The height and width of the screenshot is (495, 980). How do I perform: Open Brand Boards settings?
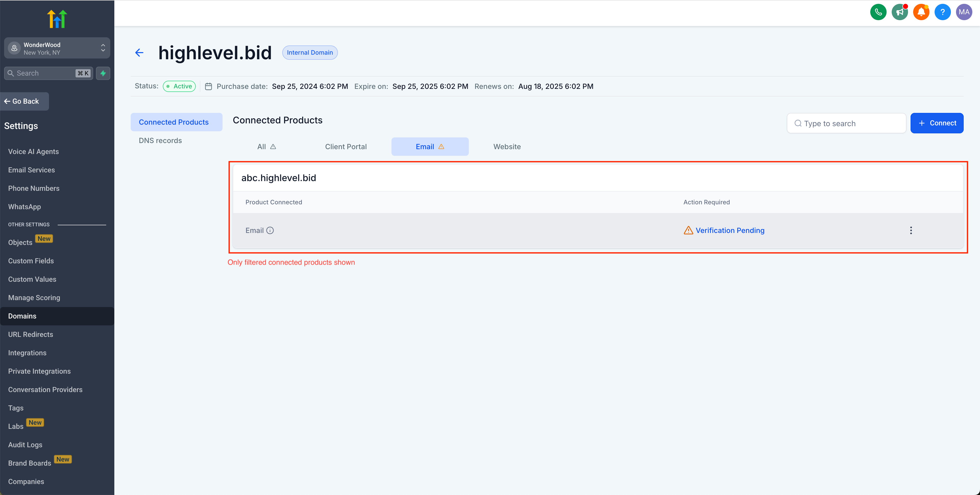coord(30,463)
